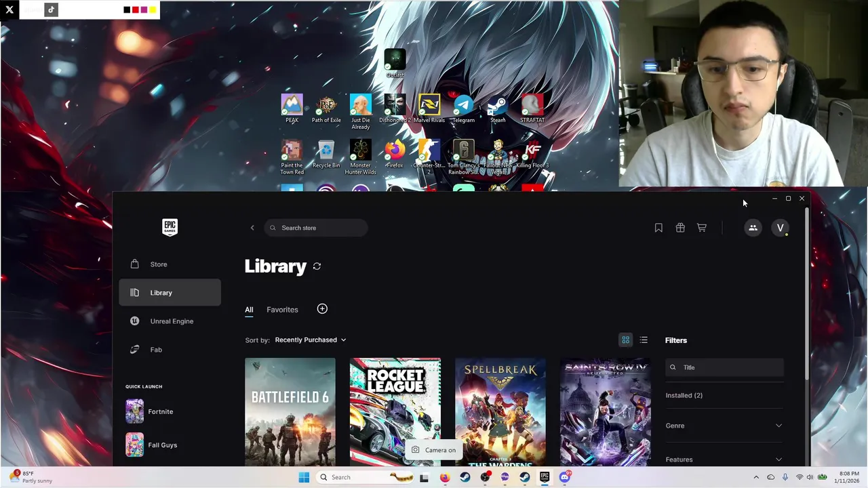Viewport: 868px width, 488px height.
Task: Select the Path of Exile desktop icon
Action: (326, 108)
